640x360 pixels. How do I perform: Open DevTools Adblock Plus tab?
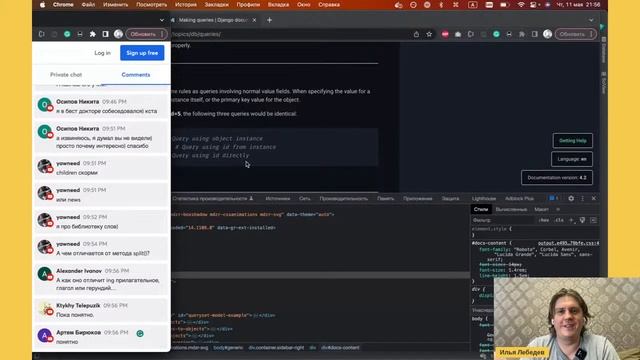pos(519,199)
